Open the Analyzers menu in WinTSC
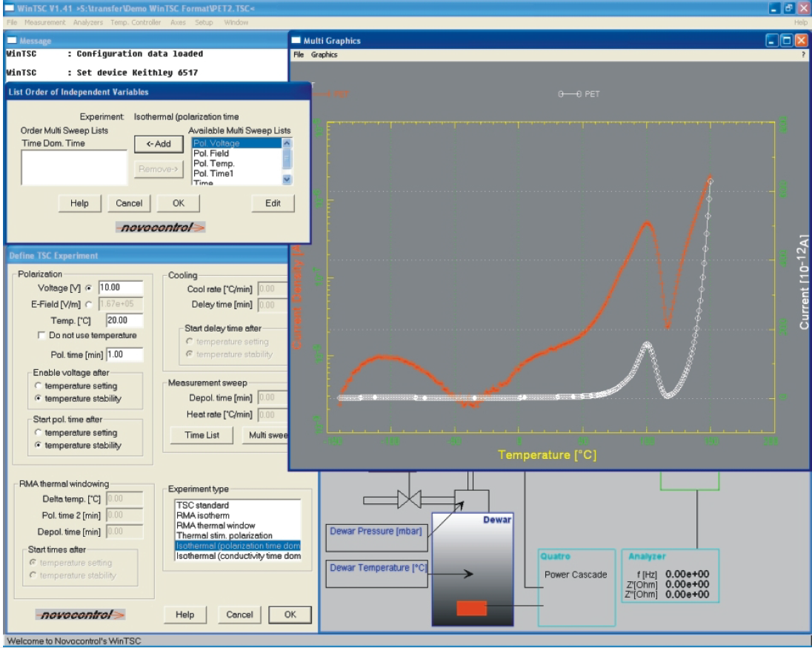This screenshot has width=812, height=648. coord(87,23)
